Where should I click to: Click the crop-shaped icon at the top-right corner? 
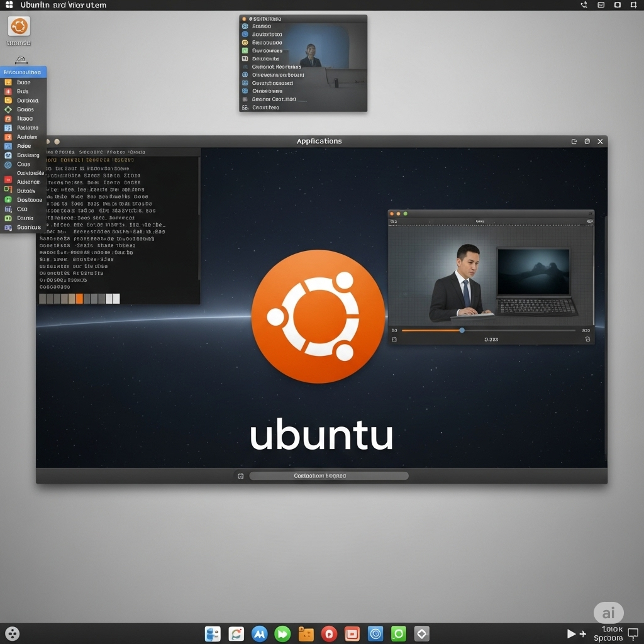coord(633,5)
